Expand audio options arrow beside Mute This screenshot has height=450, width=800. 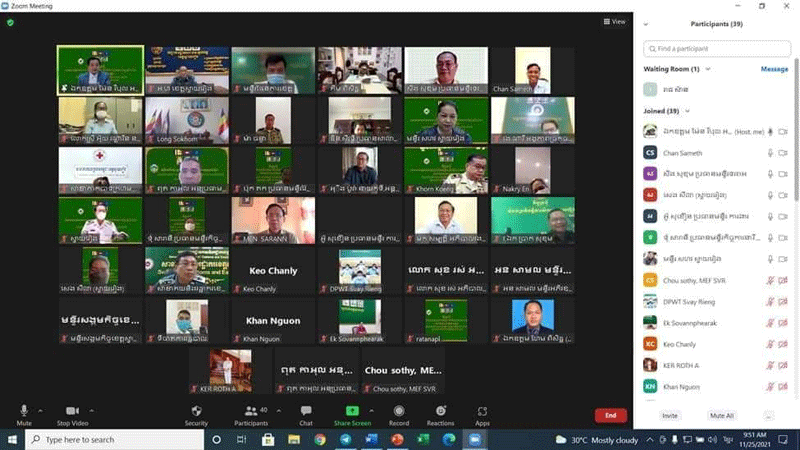tap(40, 410)
